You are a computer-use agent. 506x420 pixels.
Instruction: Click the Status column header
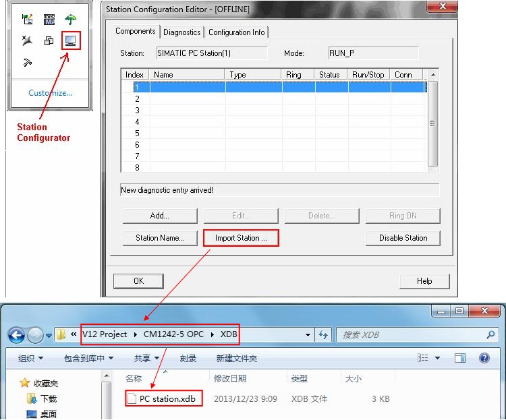coord(331,75)
